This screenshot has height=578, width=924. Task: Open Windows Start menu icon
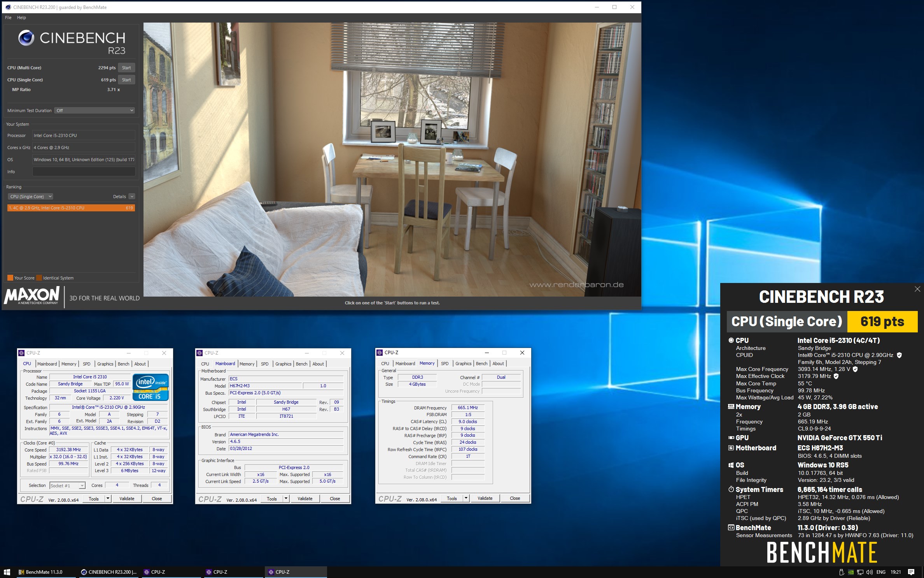point(7,572)
